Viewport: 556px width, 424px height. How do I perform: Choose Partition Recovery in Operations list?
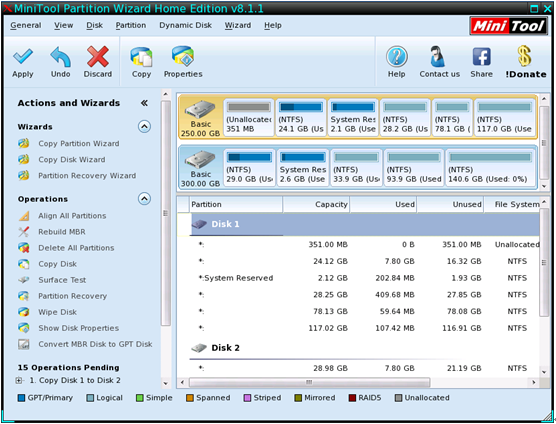(72, 296)
